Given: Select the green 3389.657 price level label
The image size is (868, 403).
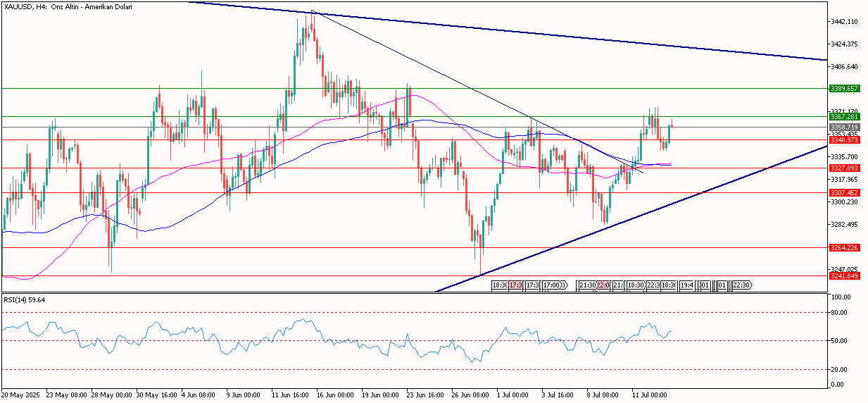Looking at the screenshot, I should [x=843, y=89].
